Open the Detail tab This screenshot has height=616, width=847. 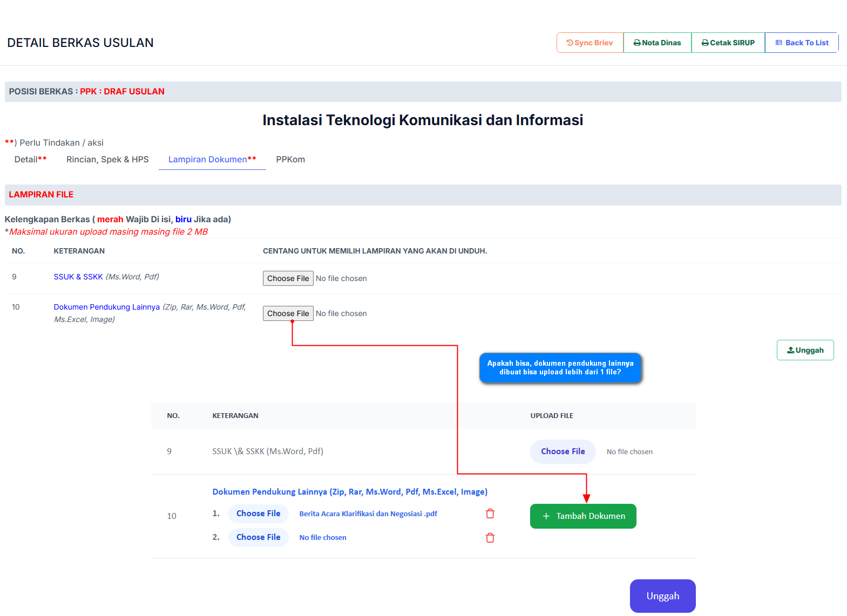pos(30,160)
